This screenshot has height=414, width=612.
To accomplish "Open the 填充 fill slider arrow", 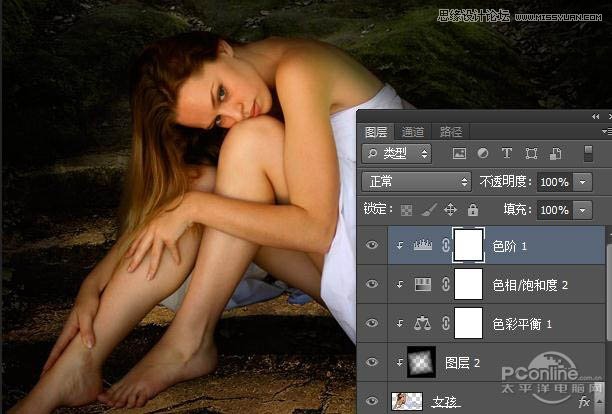I will (x=583, y=210).
